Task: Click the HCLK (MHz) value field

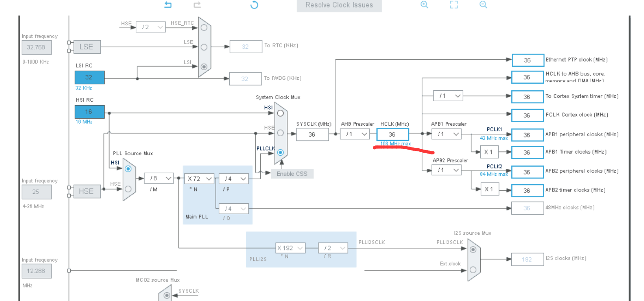Action: (x=393, y=134)
